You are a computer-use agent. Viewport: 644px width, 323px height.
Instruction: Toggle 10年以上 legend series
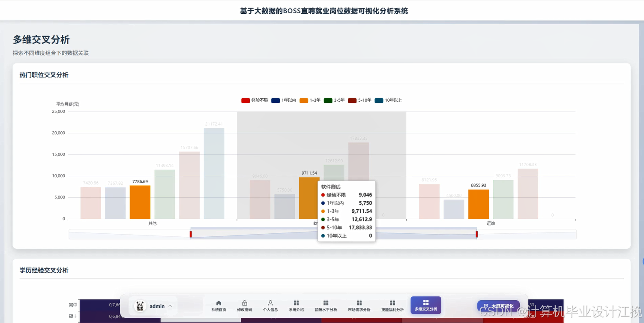(x=388, y=100)
